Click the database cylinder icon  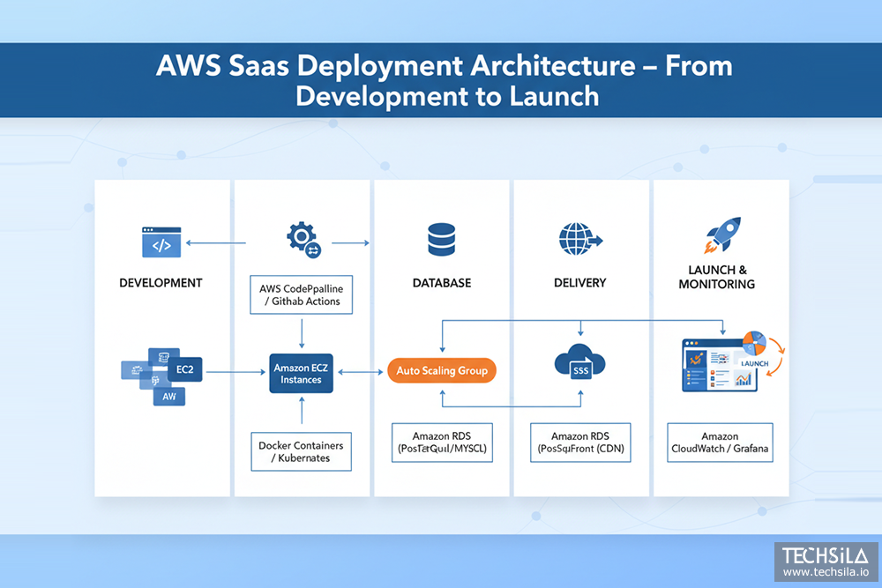(x=441, y=240)
